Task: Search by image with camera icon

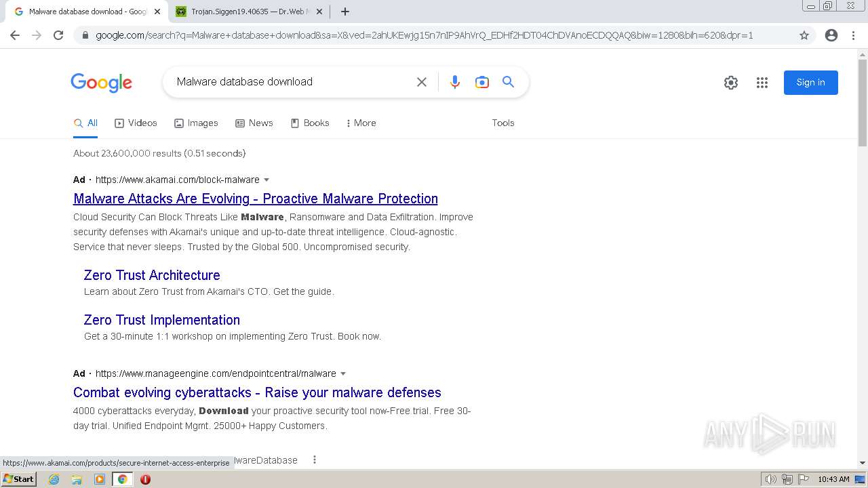Action: tap(482, 82)
